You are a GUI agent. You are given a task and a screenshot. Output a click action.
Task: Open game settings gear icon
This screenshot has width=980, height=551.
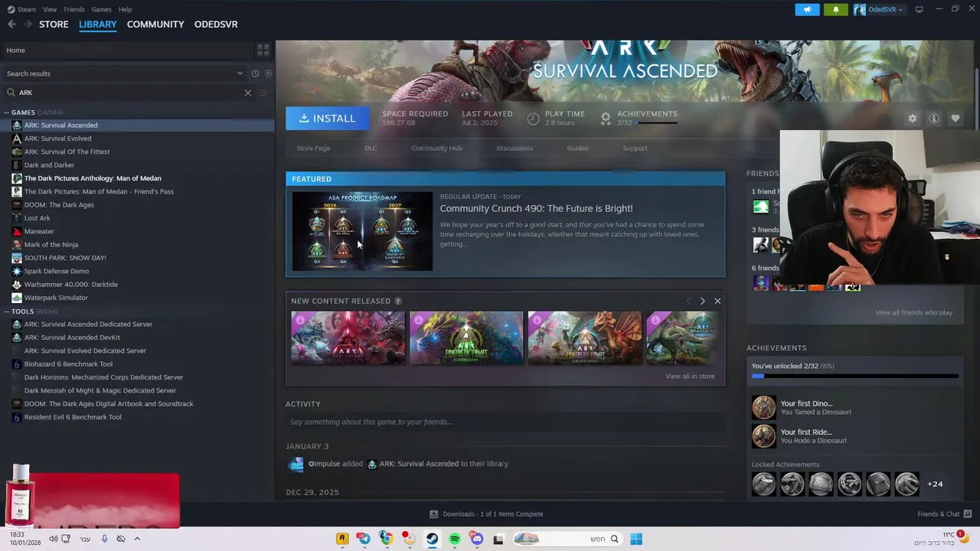[912, 119]
